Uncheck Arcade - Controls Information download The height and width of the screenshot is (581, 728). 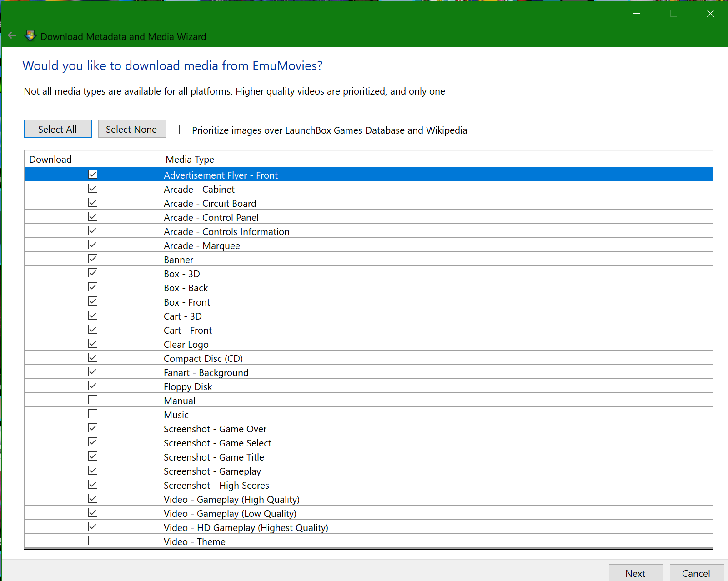93,230
